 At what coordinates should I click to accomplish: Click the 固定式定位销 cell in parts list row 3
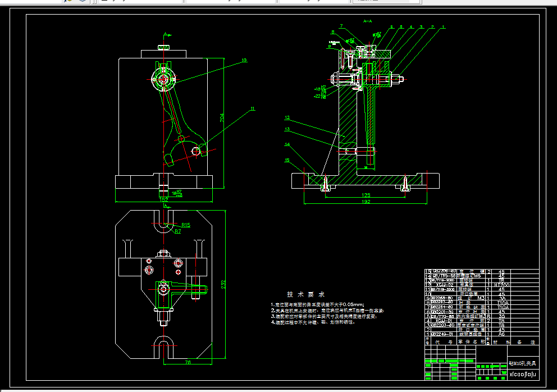[x=471, y=325]
